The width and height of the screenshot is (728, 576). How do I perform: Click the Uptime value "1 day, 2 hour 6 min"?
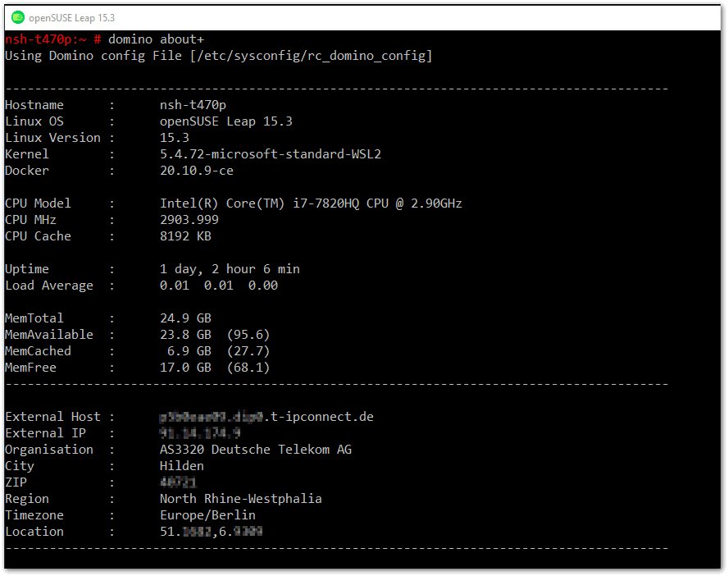point(230,269)
